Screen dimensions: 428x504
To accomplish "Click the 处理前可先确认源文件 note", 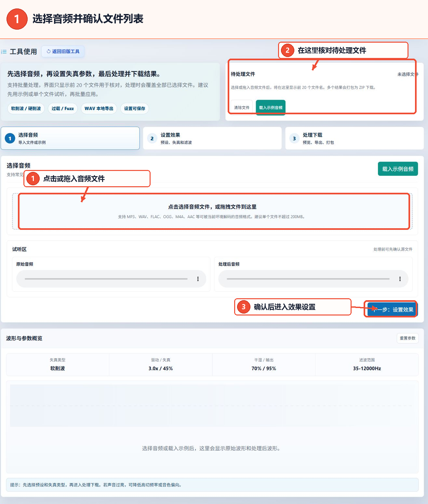I will [x=393, y=249].
